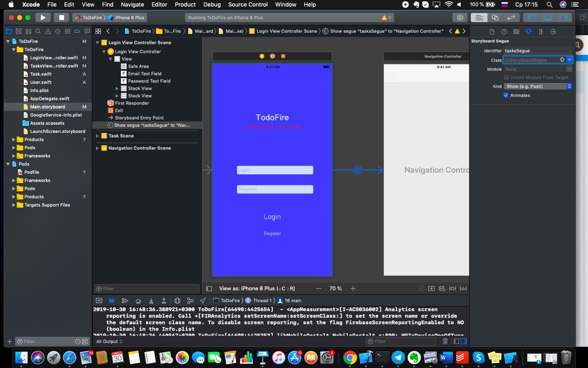588x368 pixels.
Task: Open the Editor menu
Action: pyautogui.click(x=159, y=5)
